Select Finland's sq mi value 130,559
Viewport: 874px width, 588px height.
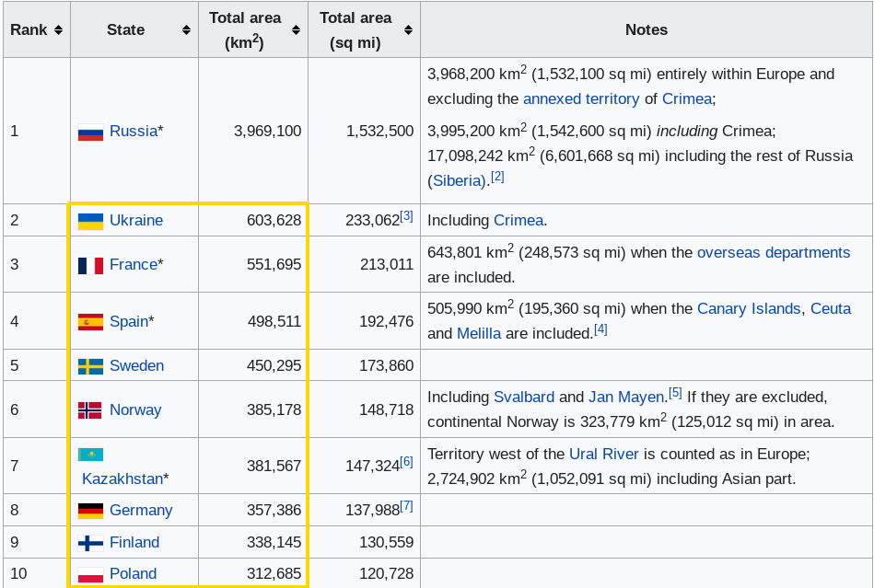pos(386,542)
